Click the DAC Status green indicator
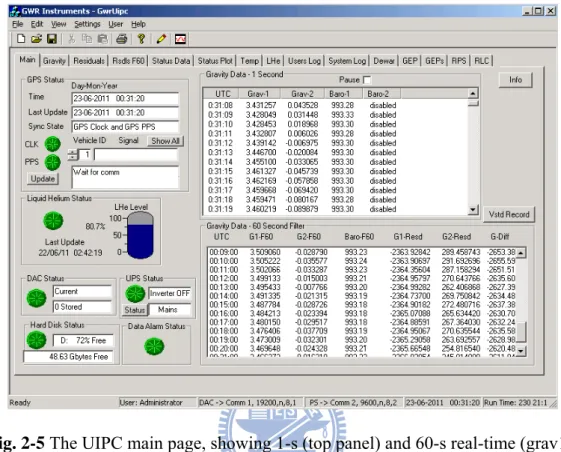 coord(36,298)
